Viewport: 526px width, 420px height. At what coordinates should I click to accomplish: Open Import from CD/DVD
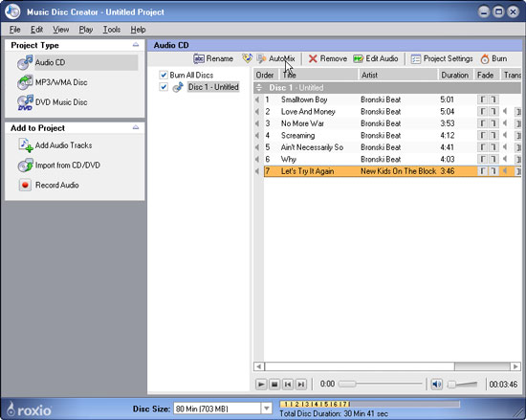pyautogui.click(x=59, y=166)
